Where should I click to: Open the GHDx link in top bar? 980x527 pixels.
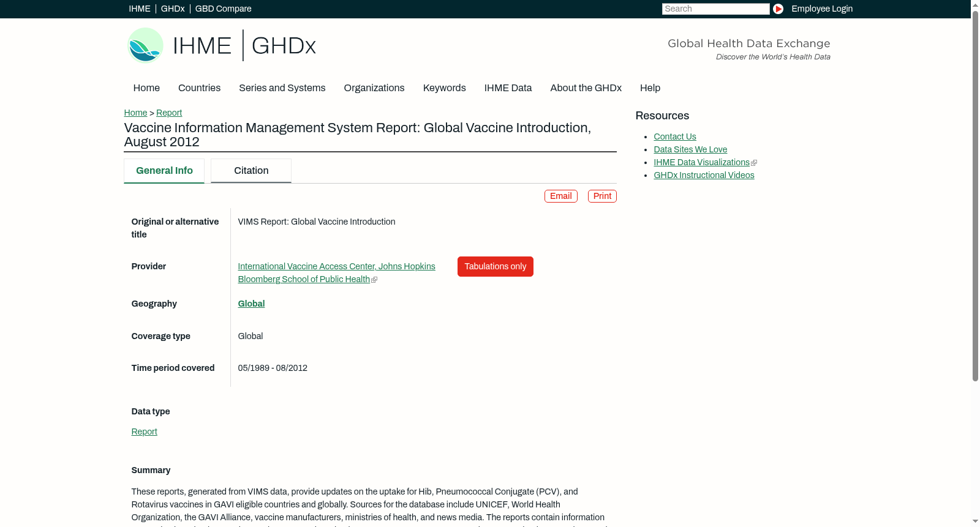pos(173,9)
